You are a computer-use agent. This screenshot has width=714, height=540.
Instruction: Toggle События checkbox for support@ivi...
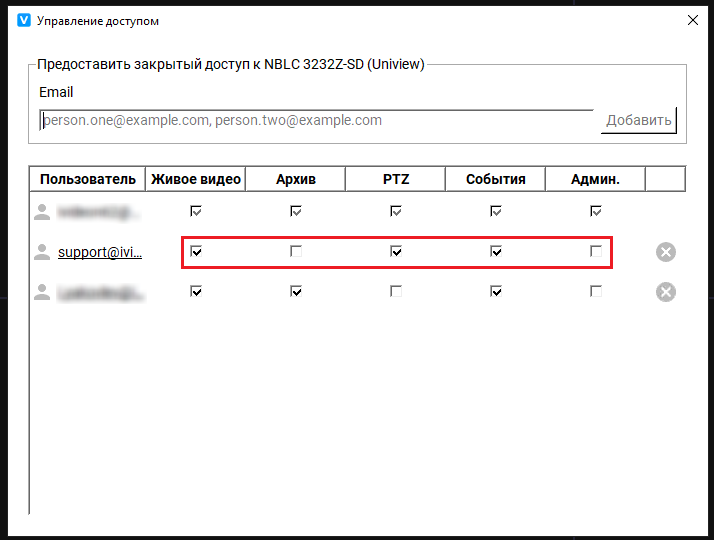tap(496, 251)
